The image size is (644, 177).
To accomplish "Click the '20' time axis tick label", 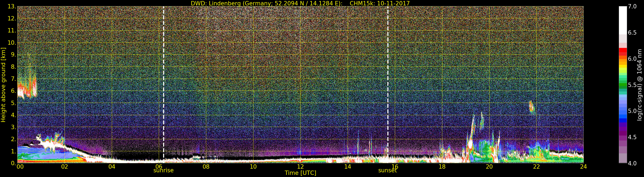I will pyautogui.click(x=489, y=166).
